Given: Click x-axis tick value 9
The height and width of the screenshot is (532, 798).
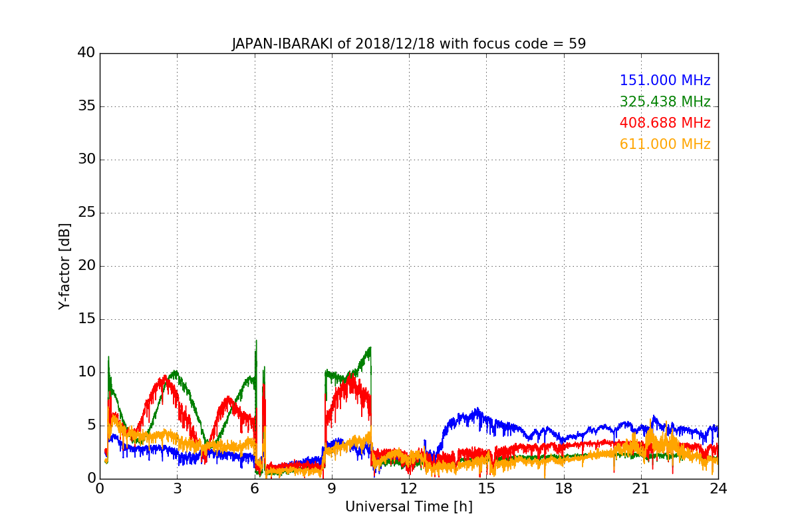Looking at the screenshot, I should click(332, 489).
